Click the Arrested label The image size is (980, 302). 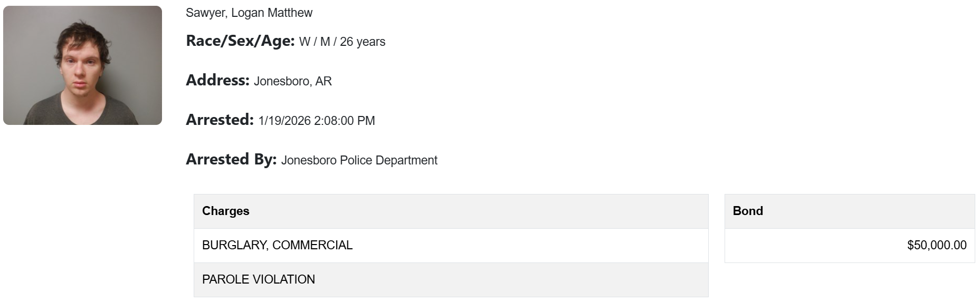coord(220,120)
